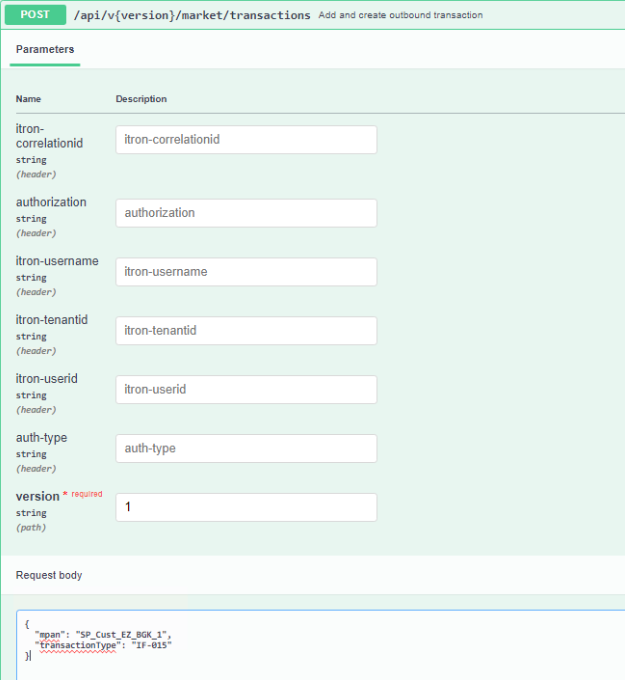Click the auth-type input field
This screenshot has height=680, width=625.
[x=246, y=448]
